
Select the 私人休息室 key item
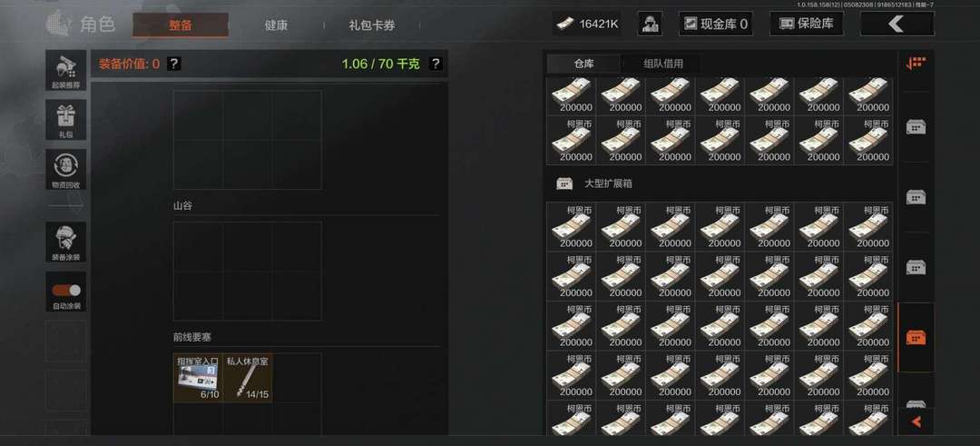248,378
